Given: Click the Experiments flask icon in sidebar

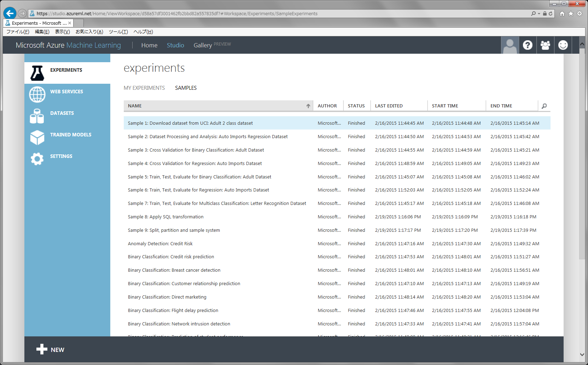Looking at the screenshot, I should [37, 73].
